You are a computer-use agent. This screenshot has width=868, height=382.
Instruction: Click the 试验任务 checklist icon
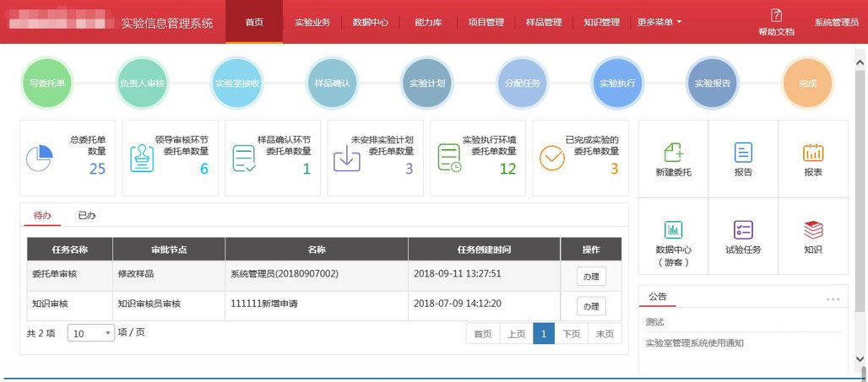(x=743, y=230)
